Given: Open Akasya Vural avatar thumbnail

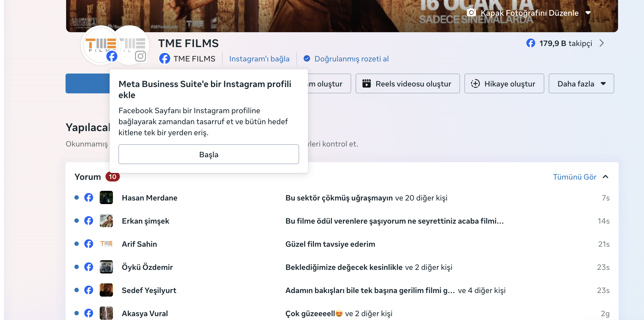Looking at the screenshot, I should click(106, 313).
